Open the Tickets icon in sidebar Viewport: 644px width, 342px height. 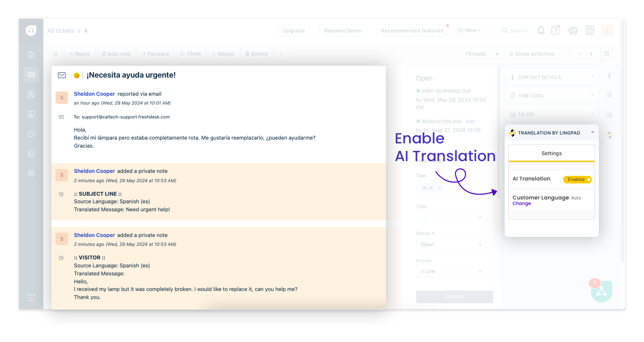31,75
